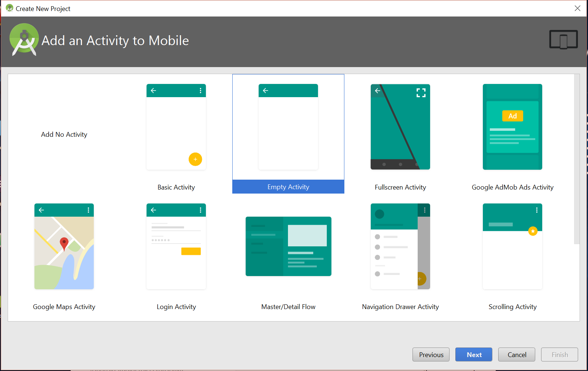Cancel the Create New Project wizard
Screen dimensions: 588x371
coord(517,355)
